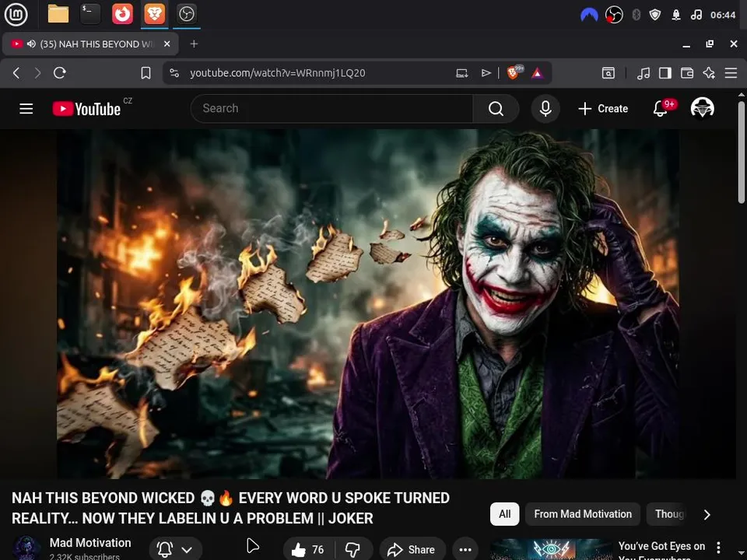
Task: Select the NAH THIS BEYOND WICKED tab
Action: (90, 44)
